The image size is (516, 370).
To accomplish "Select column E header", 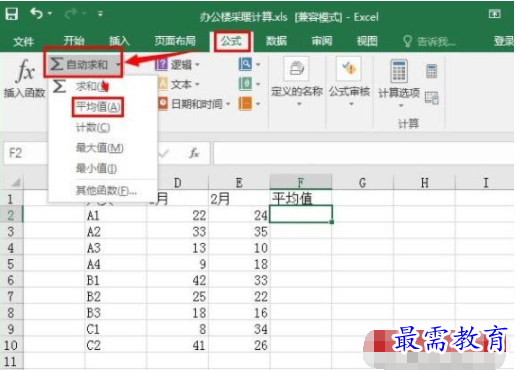I will coord(239,183).
